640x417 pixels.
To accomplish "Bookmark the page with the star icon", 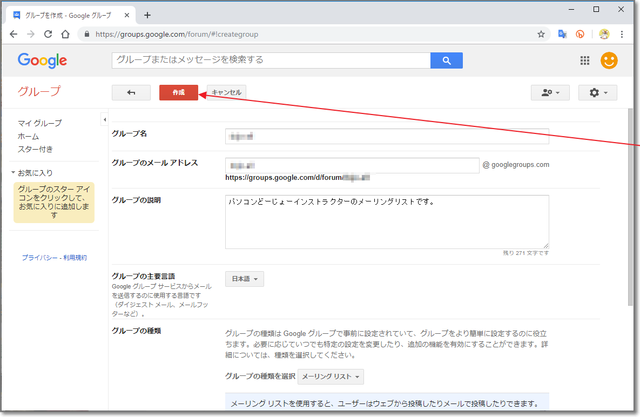I will click(x=541, y=34).
